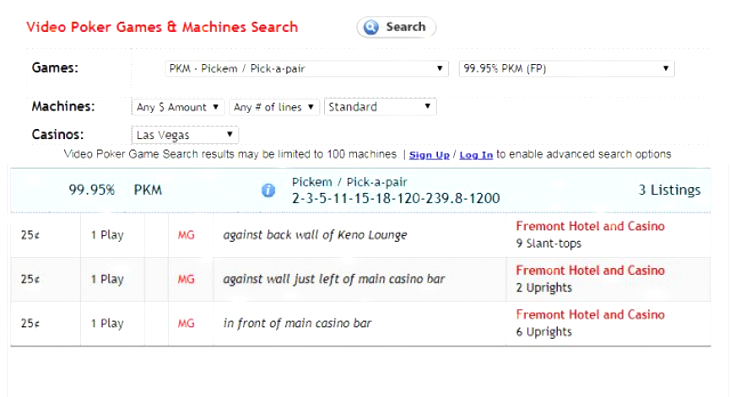Screen dimensions: 730x397
Task: Open Fremont Hotel link for 6 Uprights
Action: pyautogui.click(x=590, y=315)
